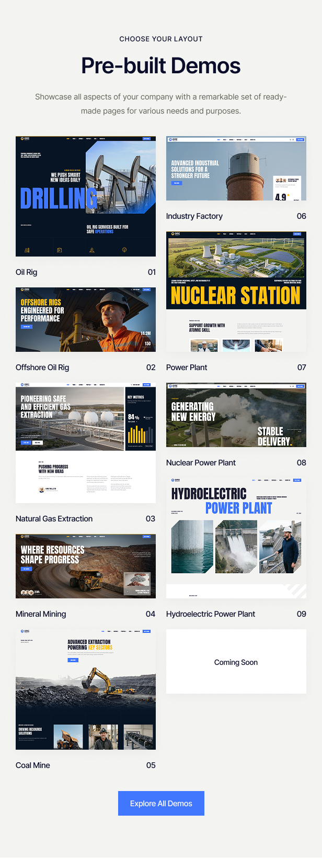The image size is (322, 868).
Task: Click the Nuclear Power Plant title text
Action: (201, 463)
